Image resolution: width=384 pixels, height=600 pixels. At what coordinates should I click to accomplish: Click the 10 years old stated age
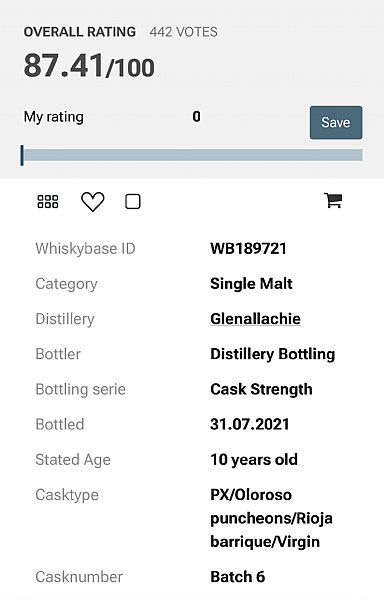(254, 460)
